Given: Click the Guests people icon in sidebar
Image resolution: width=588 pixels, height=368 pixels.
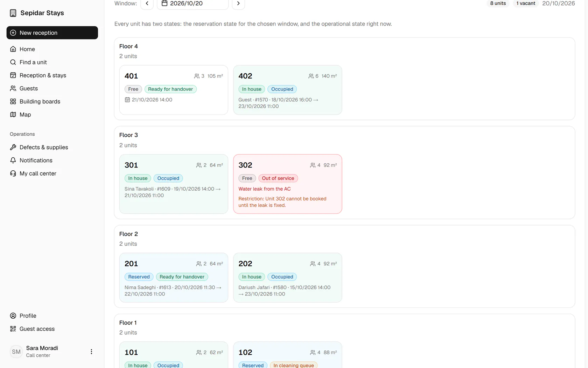Looking at the screenshot, I should click(x=13, y=88).
